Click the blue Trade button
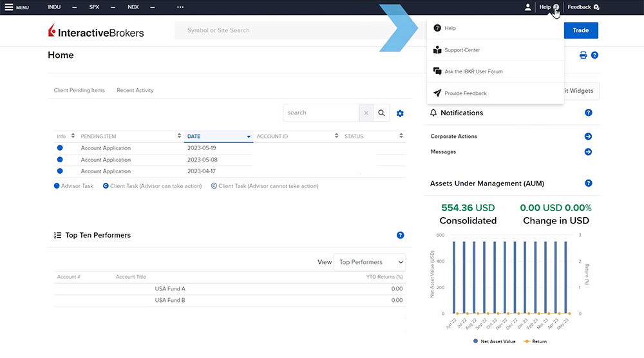The image size is (644, 358). pyautogui.click(x=580, y=30)
